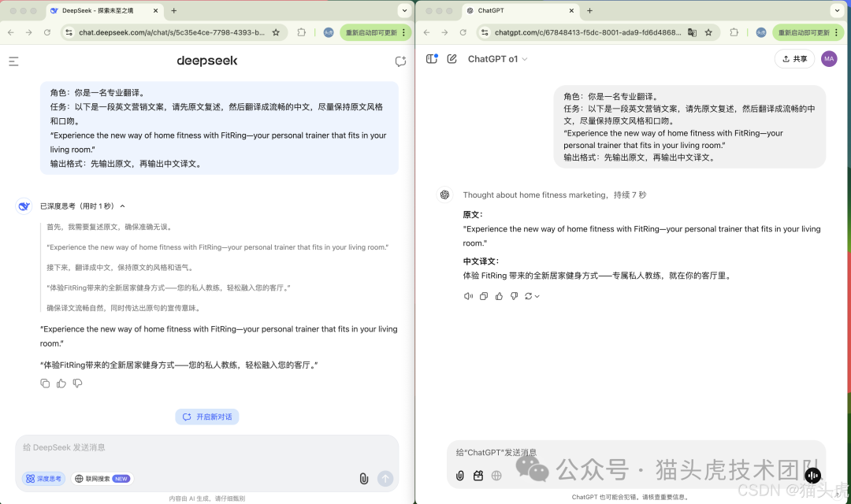Viewport: 851px width, 504px height.
Task: Open extensions puzzle icon in ChatGPT browser
Action: coord(734,32)
